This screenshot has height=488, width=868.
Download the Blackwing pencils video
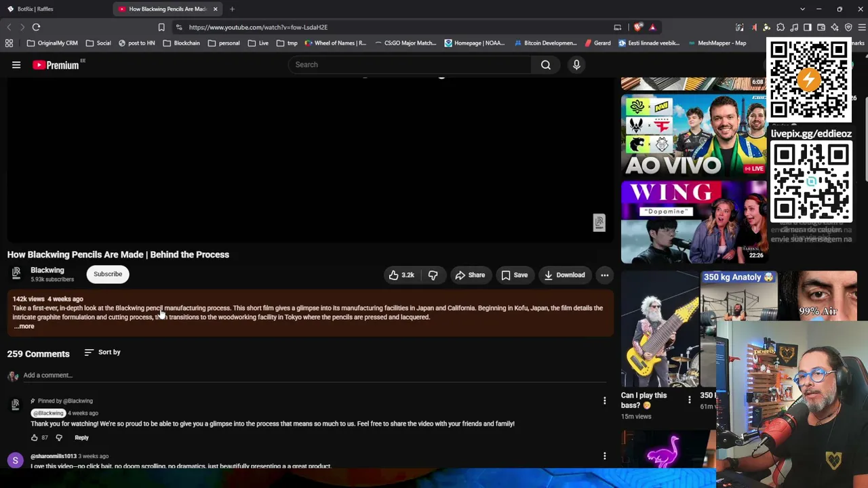564,275
